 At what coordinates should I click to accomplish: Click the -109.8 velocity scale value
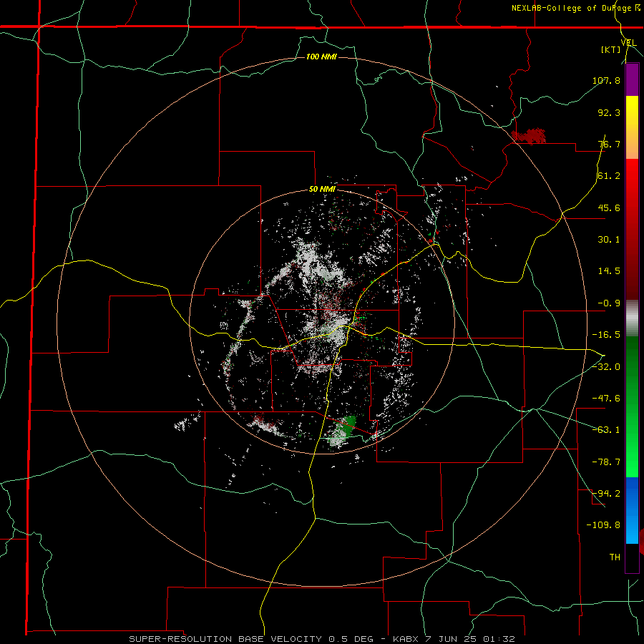click(603, 525)
